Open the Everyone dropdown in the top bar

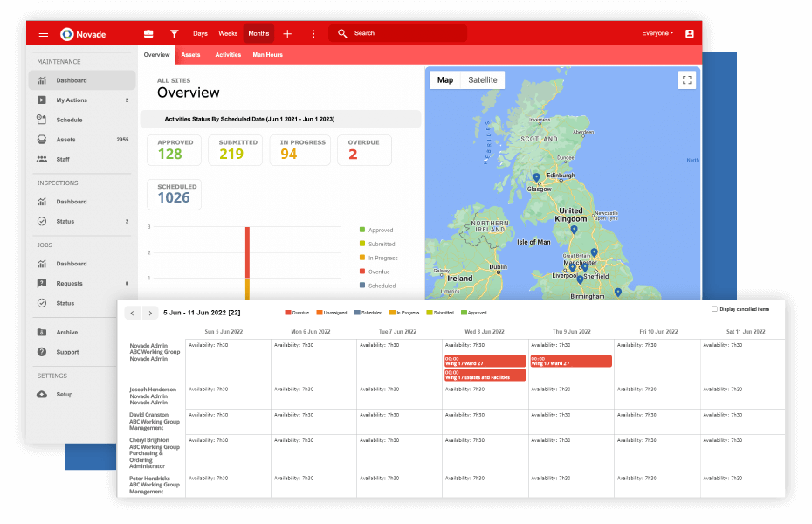(x=657, y=33)
